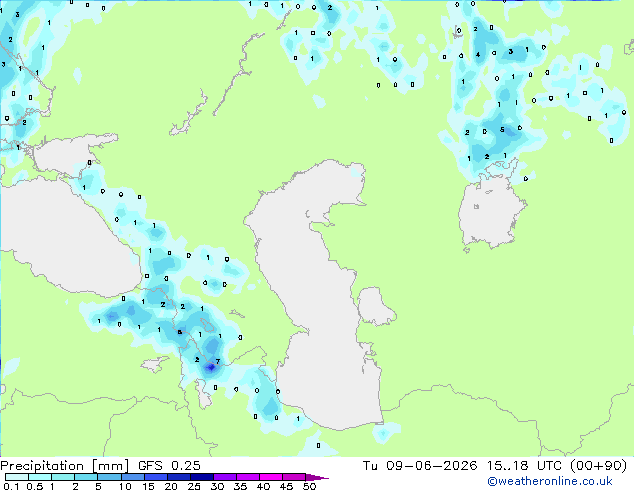Click the map value "4" in the northeast rain band

pos(478,55)
